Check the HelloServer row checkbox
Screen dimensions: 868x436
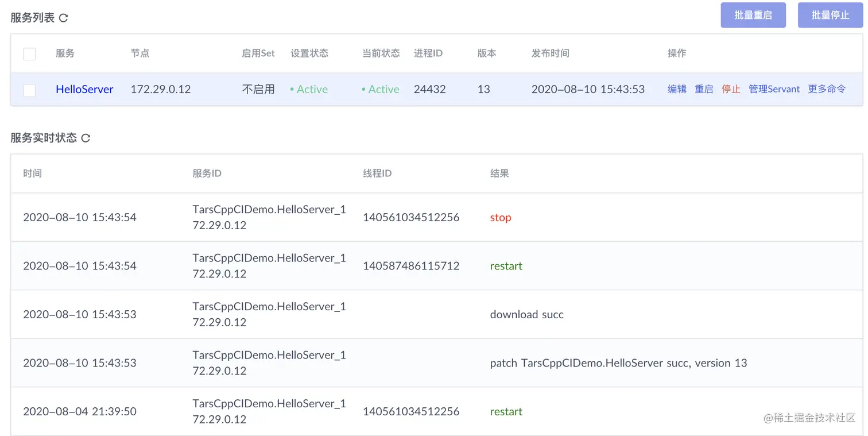point(29,90)
